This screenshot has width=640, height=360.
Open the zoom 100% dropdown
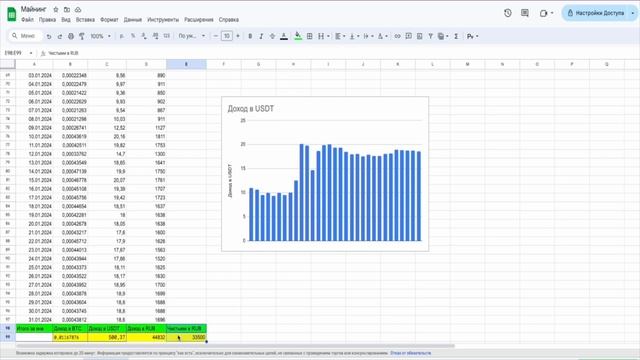(100, 36)
